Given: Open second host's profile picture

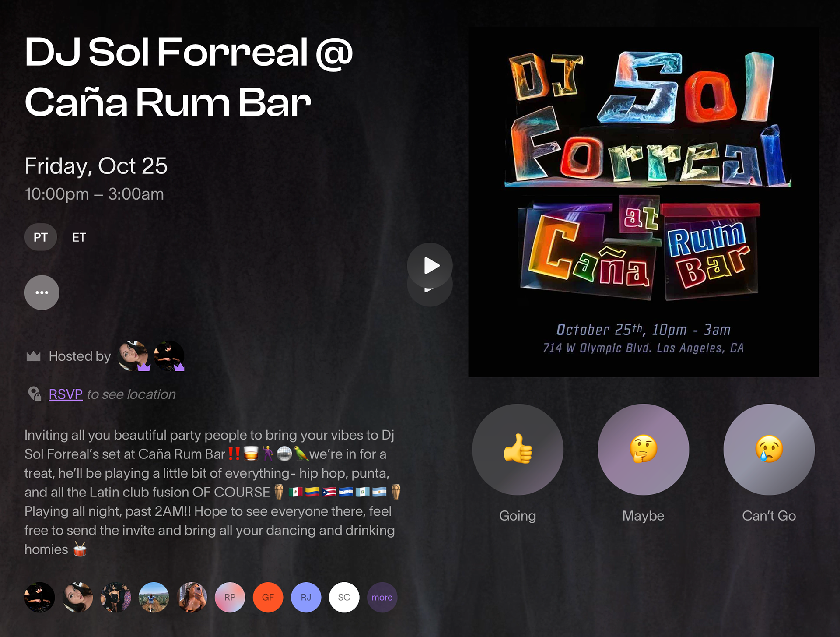Looking at the screenshot, I should point(169,355).
